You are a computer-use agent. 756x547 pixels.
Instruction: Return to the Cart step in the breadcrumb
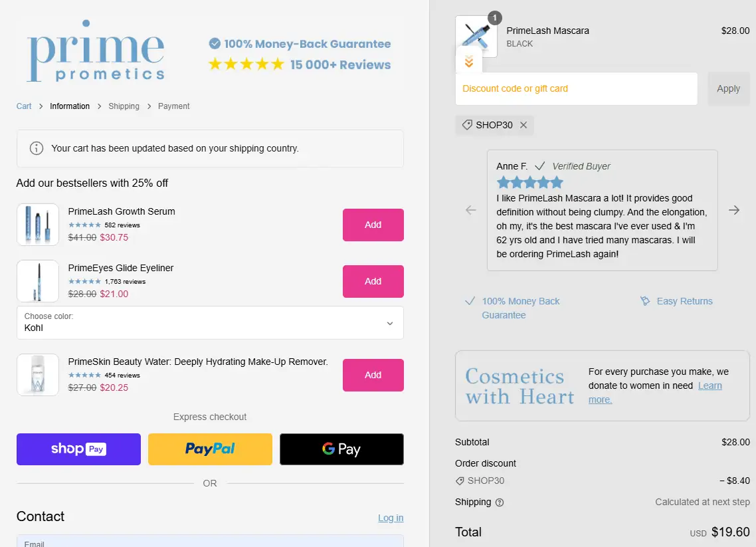pos(23,106)
